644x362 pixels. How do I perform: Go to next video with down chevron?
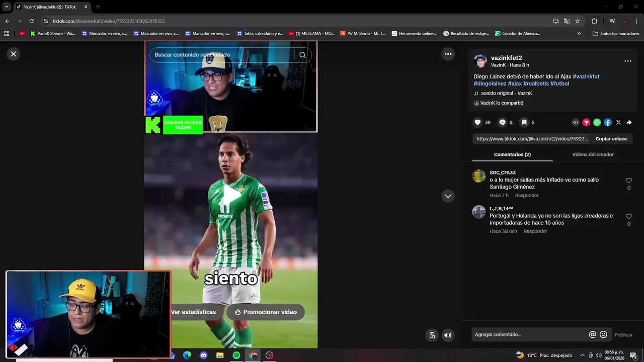coord(448,196)
